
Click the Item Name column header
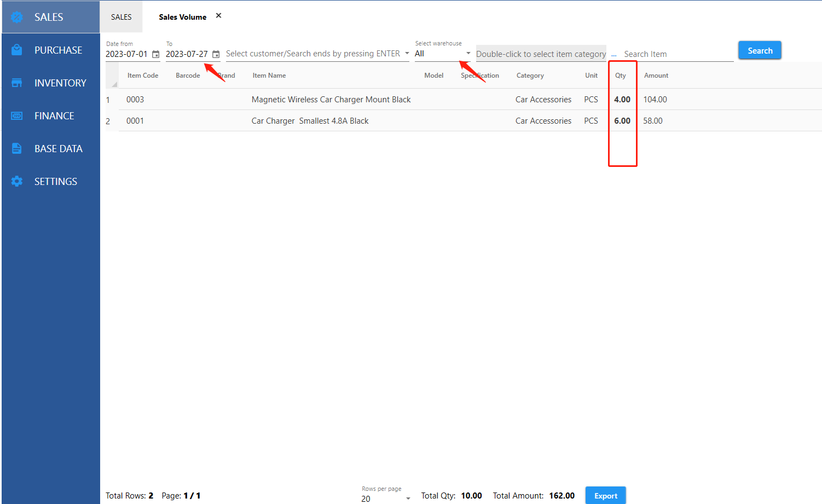point(269,76)
